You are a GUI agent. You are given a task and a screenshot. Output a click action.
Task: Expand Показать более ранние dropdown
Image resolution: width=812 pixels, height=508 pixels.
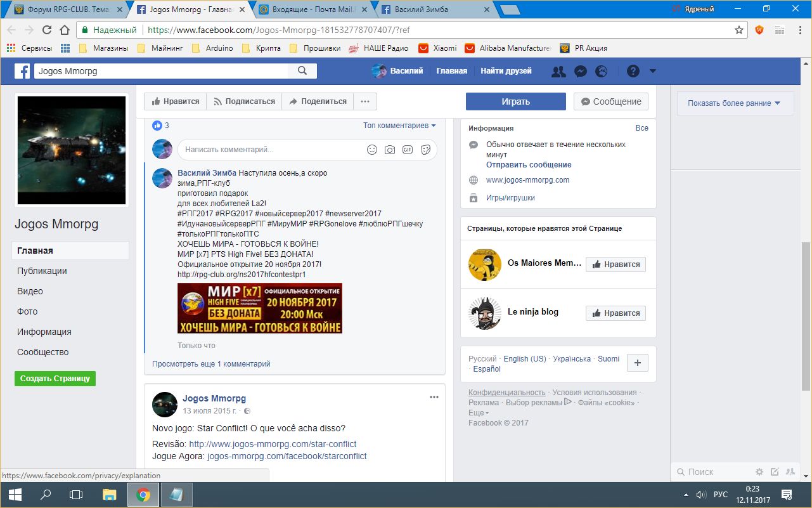(735, 103)
